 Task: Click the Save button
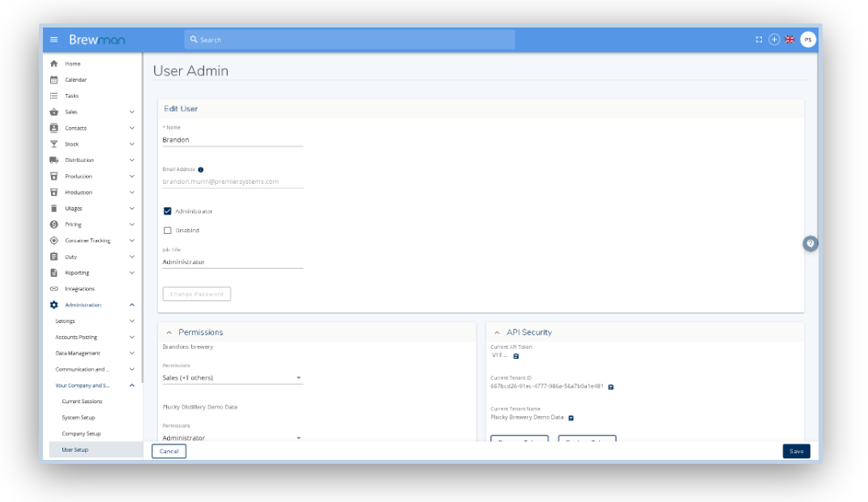point(796,452)
